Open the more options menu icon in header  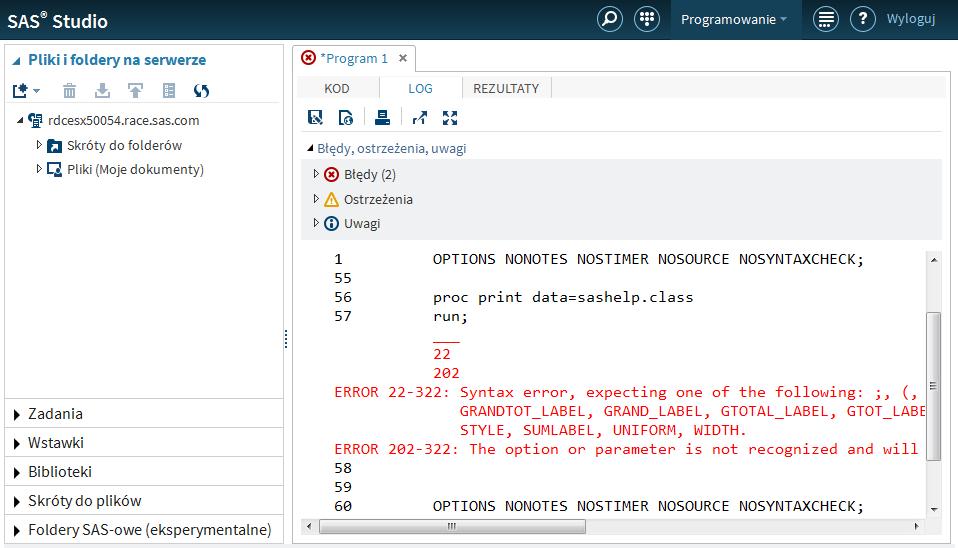[825, 19]
